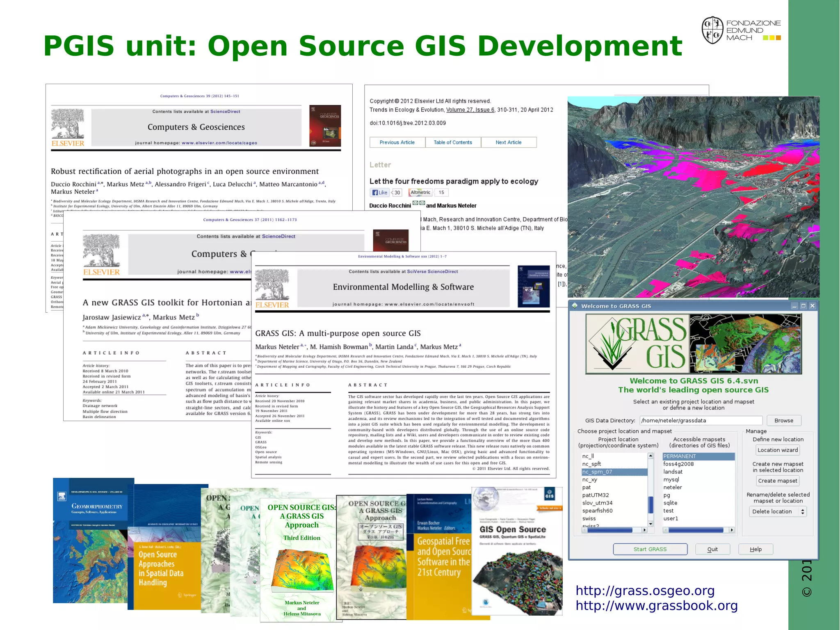The image size is (840, 630).
Task: Open Geospatial Free and Open Source Software book
Action: pos(439,557)
